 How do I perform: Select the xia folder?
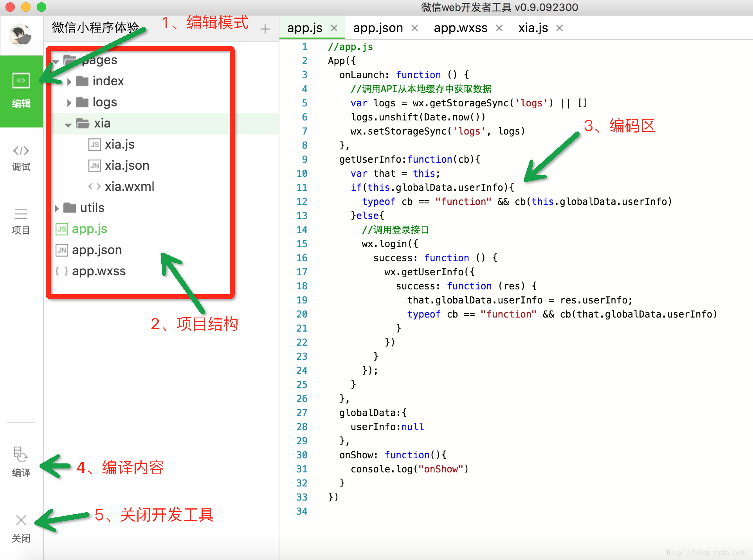click(102, 123)
